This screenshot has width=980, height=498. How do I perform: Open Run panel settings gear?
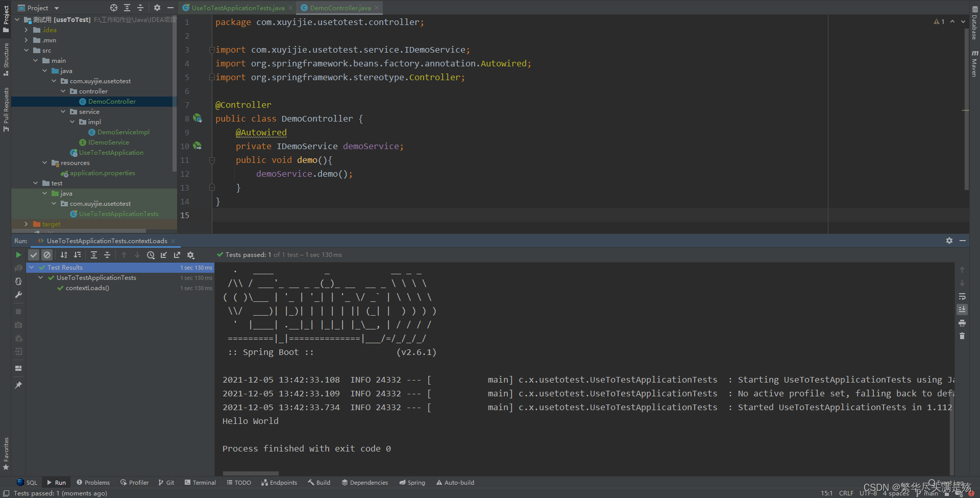pyautogui.click(x=949, y=241)
